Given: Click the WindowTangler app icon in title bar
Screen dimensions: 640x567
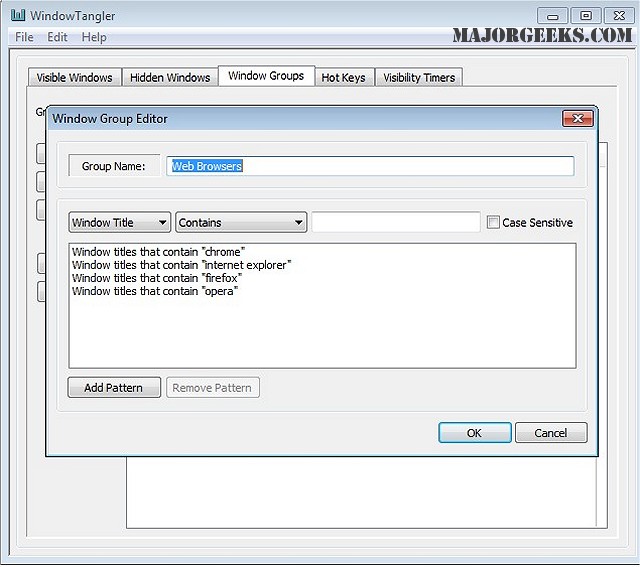Looking at the screenshot, I should click(x=18, y=15).
